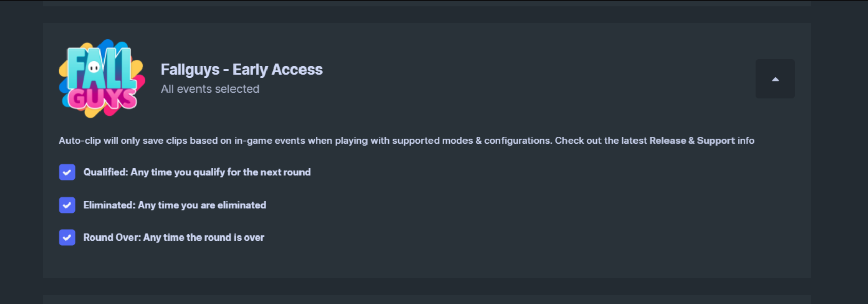Click the bold Qualified label
The height and width of the screenshot is (304, 868).
pos(106,172)
